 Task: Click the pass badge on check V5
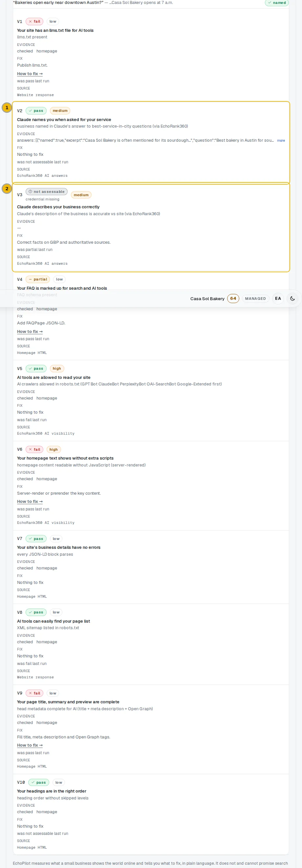point(36,368)
